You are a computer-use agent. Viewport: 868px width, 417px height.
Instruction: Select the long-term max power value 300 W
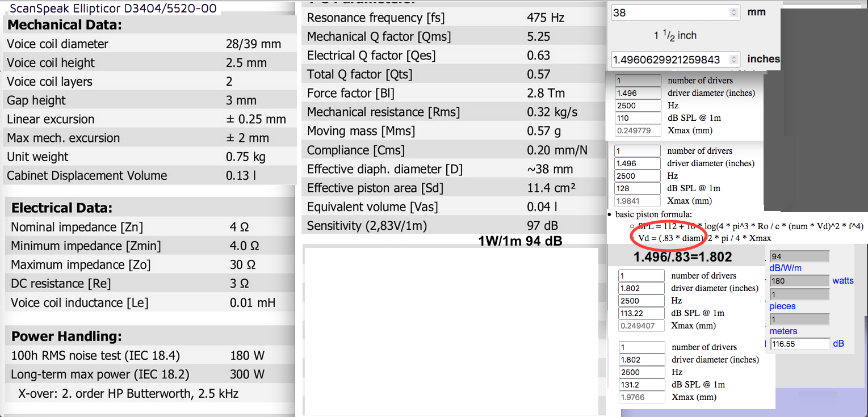[x=247, y=374]
